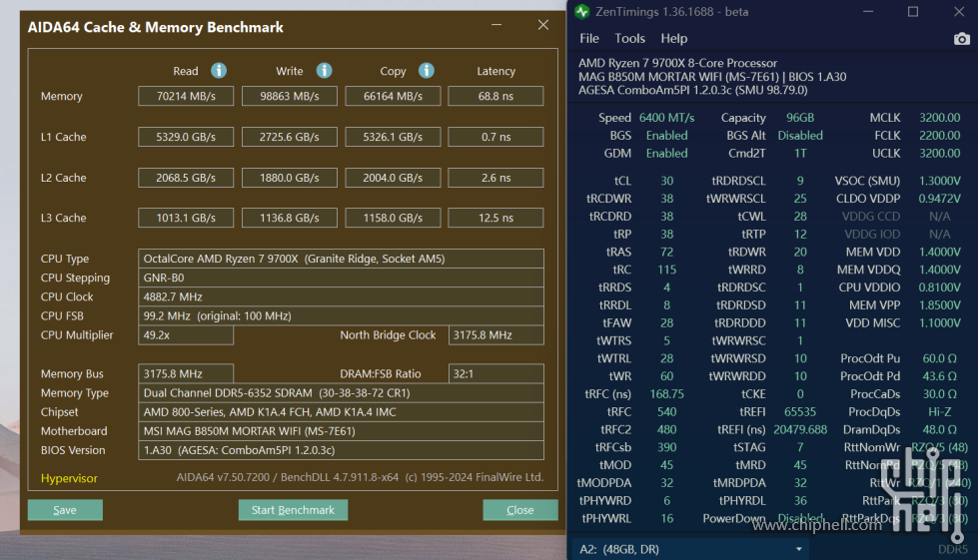This screenshot has width=978, height=560.
Task: Click the L2 Cache Latency value 2.6 ns
Action: pyautogui.click(x=495, y=178)
